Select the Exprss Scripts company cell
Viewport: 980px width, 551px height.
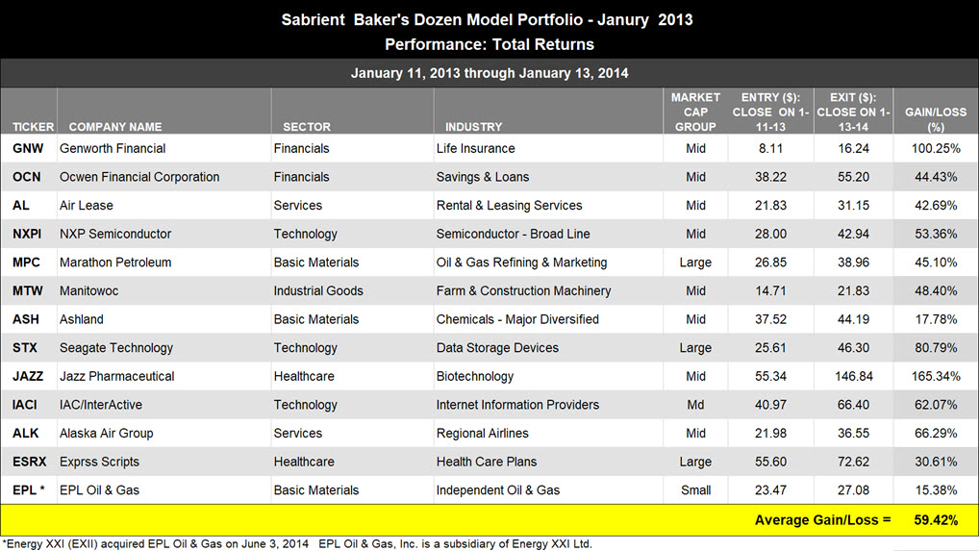(x=99, y=463)
